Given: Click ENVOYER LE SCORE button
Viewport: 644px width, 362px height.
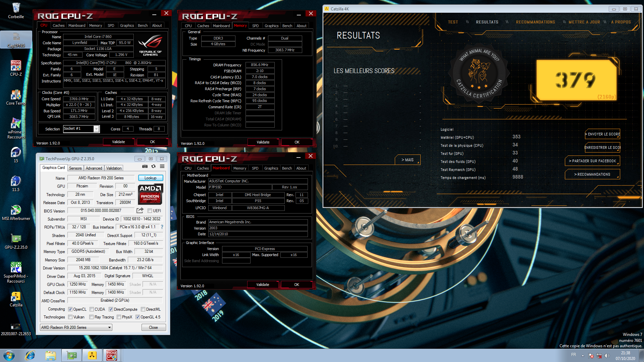Looking at the screenshot, I should click(x=602, y=134).
